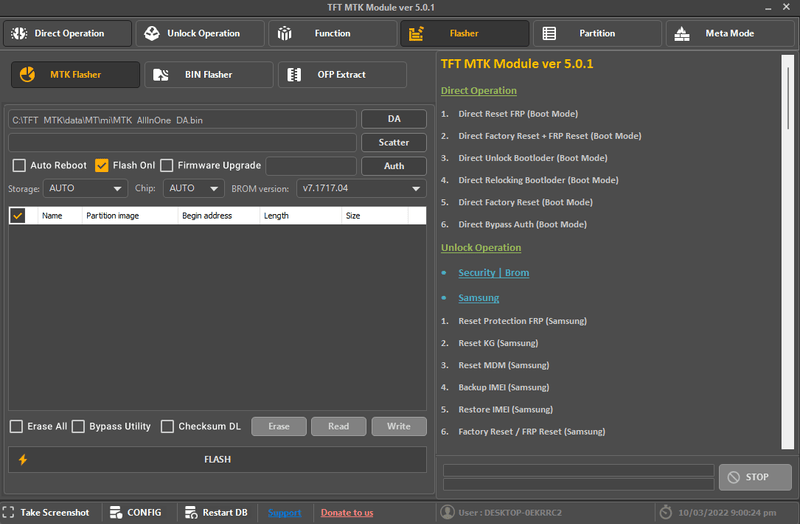The image size is (800, 524).
Task: Click the empty Scatter path field
Action: [x=182, y=142]
